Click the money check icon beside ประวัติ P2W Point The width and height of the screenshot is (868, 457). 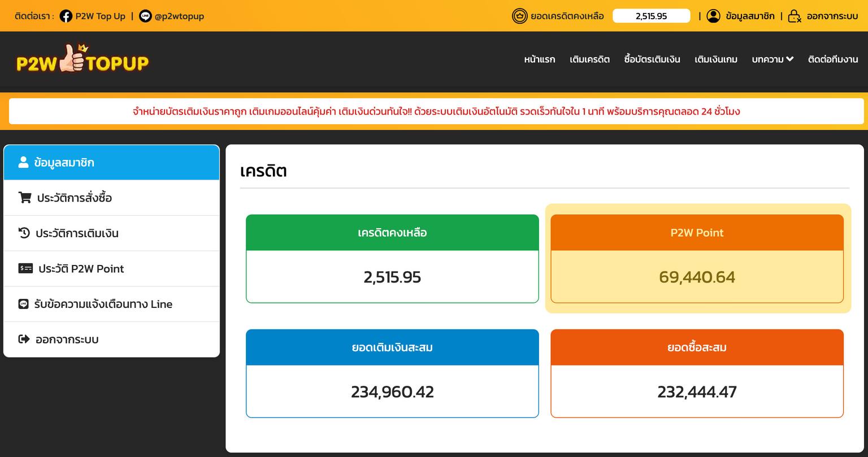click(x=25, y=268)
